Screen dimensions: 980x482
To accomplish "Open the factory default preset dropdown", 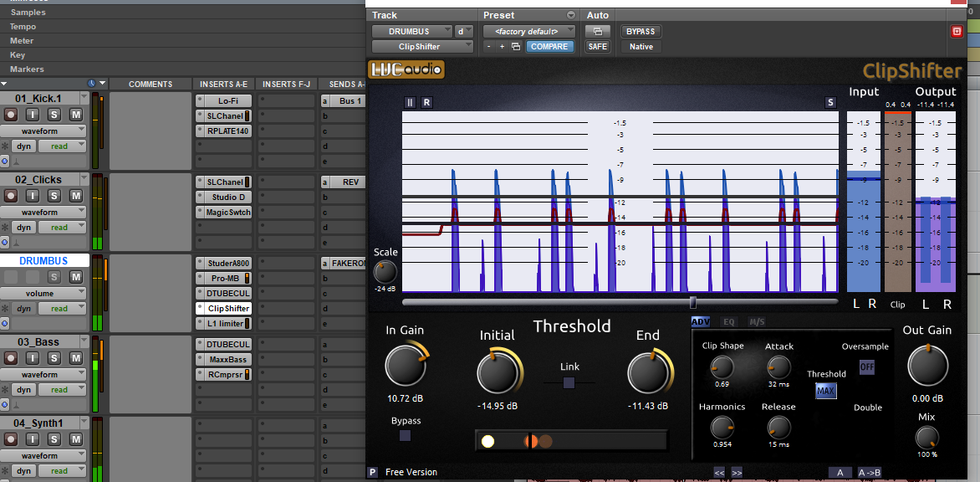I will click(528, 31).
